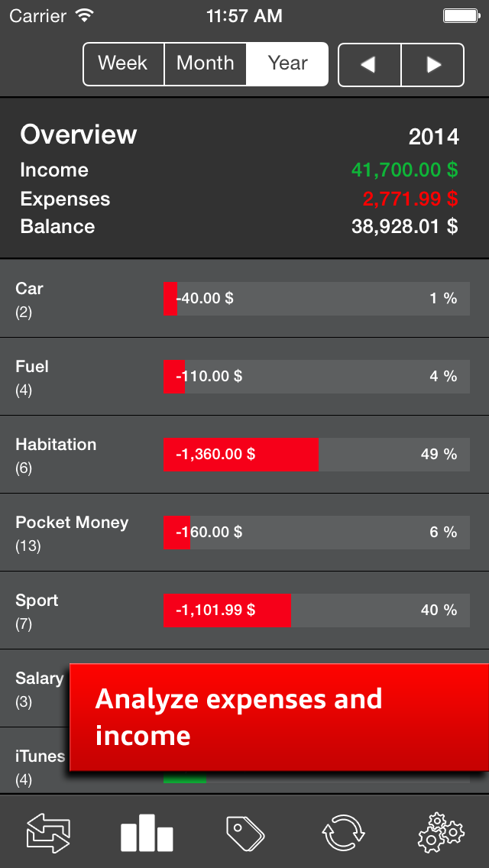The image size is (489, 868).
Task: Open the price tag categories tab
Action: tap(244, 833)
